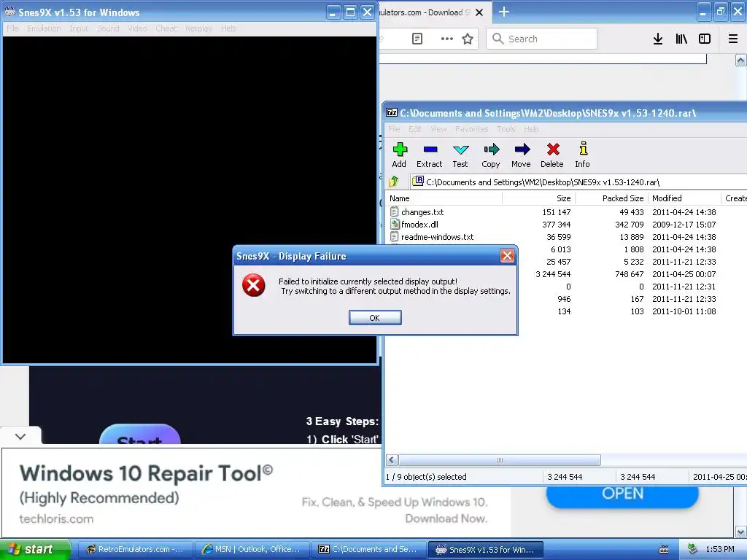Select changes.txt in 7-Zip file list
This screenshot has height=560, width=747.
[x=422, y=212]
